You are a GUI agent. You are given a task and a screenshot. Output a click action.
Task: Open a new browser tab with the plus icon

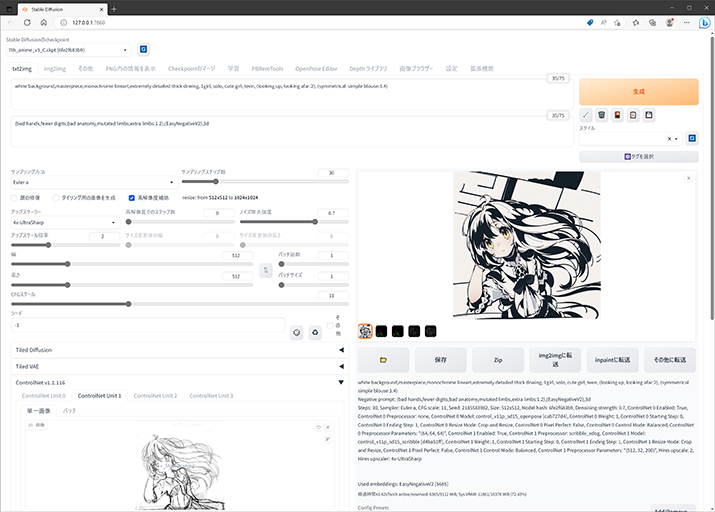[x=114, y=9]
